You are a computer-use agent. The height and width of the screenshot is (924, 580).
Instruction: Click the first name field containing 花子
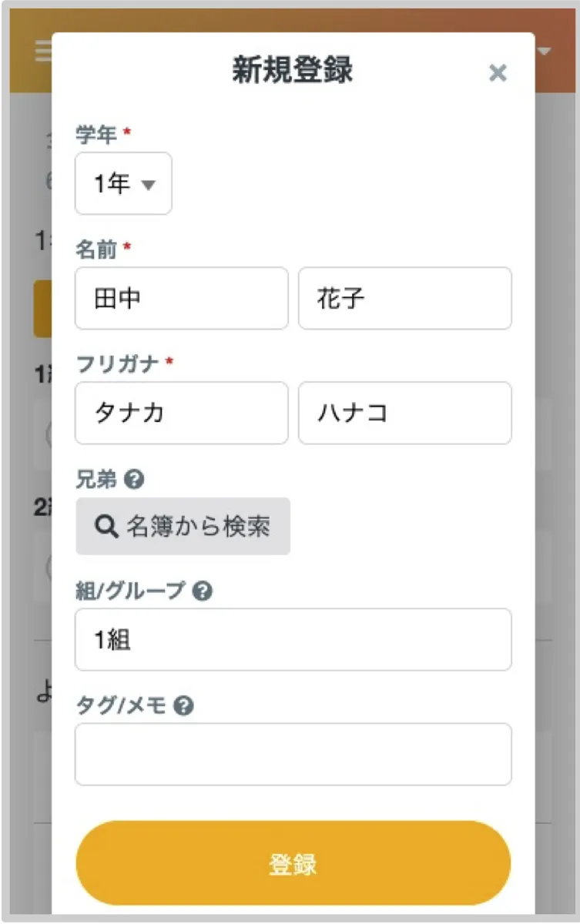[404, 298]
